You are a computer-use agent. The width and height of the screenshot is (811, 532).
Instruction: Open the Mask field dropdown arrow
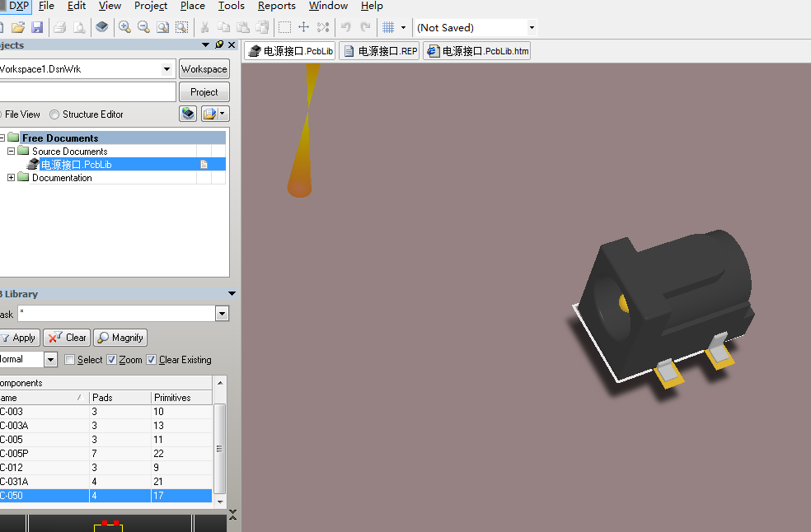click(222, 313)
